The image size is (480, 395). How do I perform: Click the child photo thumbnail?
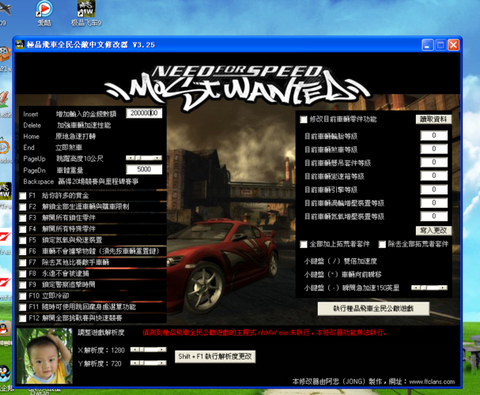(x=45, y=356)
